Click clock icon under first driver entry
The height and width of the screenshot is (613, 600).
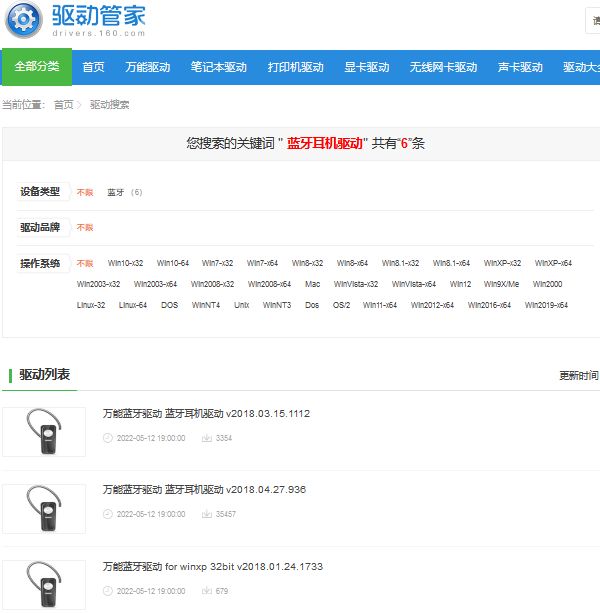[x=108, y=438]
